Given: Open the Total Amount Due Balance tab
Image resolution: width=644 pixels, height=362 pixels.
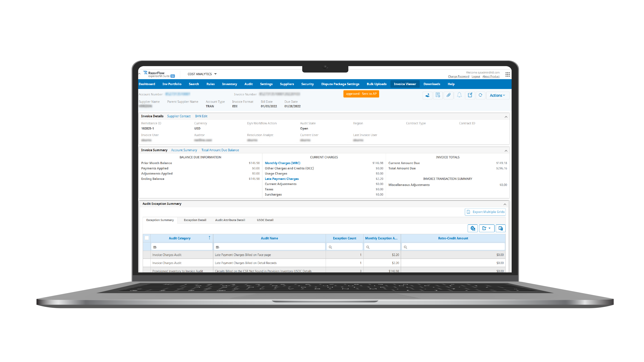Looking at the screenshot, I should pos(220,150).
